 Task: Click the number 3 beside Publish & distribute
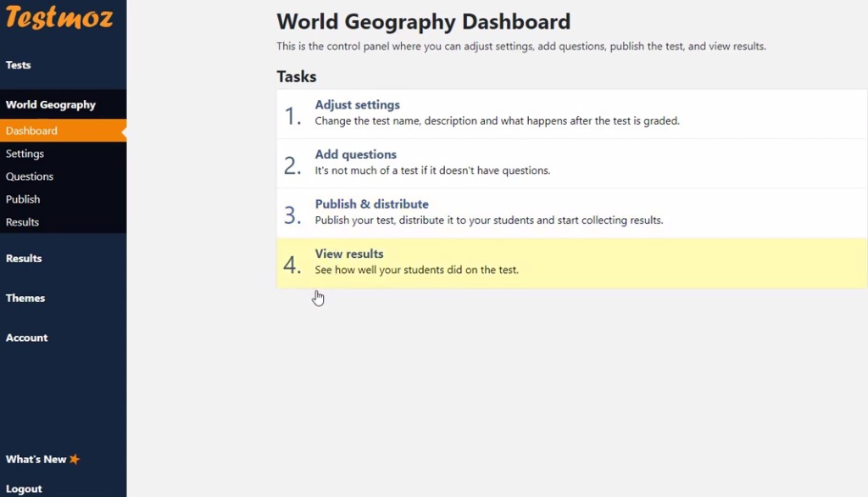pos(293,215)
